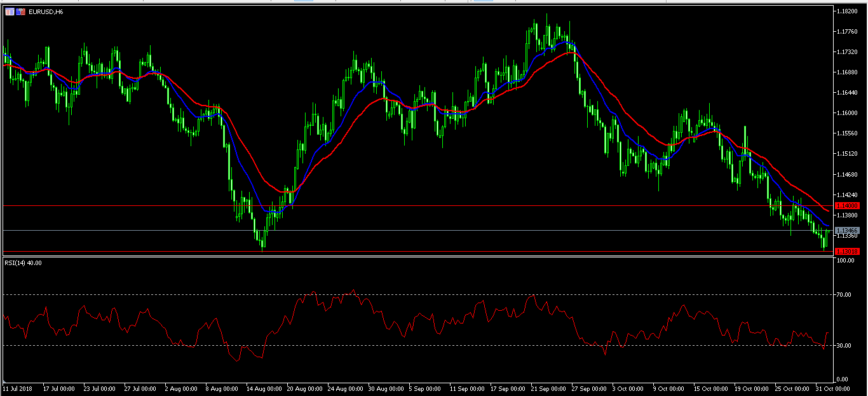
Task: Click the 3 Oct 00:00 time label
Action: point(628,388)
